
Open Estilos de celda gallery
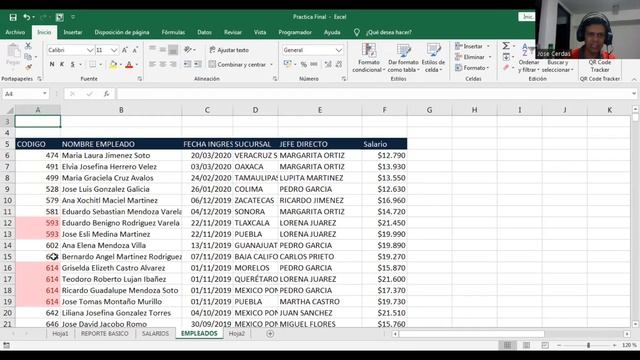pyautogui.click(x=433, y=58)
